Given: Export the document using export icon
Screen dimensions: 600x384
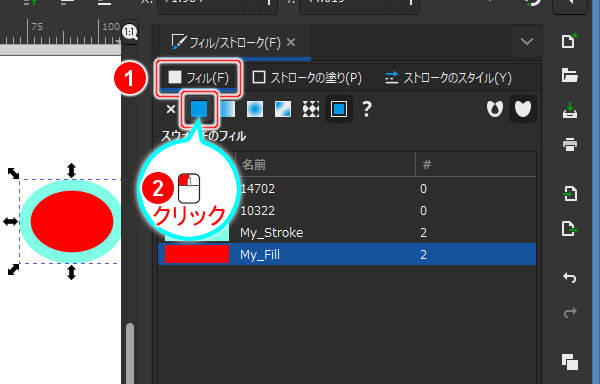Looking at the screenshot, I should (569, 229).
